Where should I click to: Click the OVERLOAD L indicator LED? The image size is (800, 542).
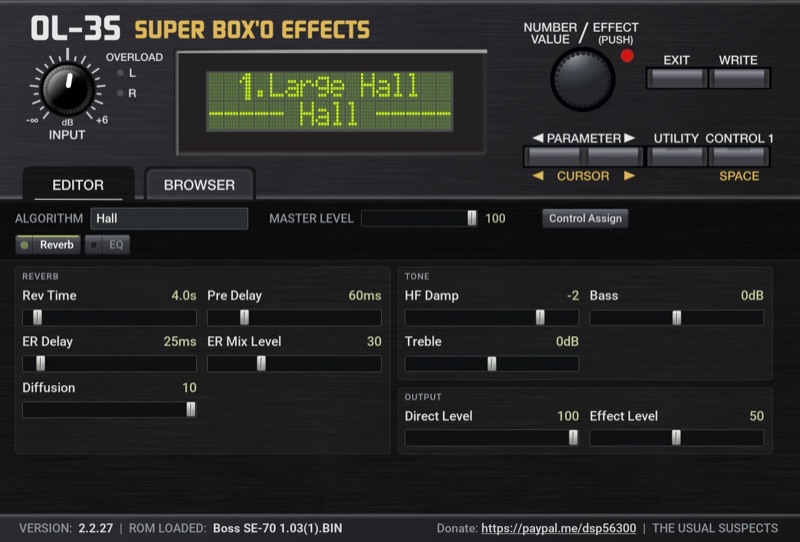pyautogui.click(x=120, y=73)
